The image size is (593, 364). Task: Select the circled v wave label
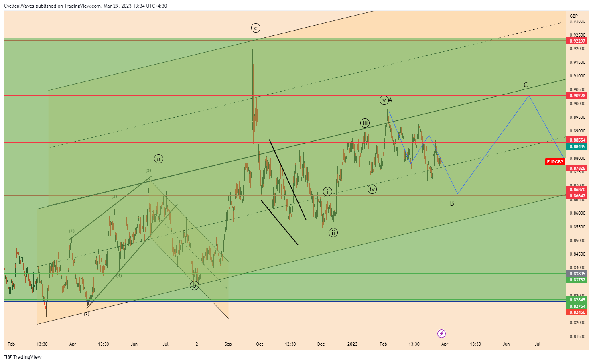[384, 100]
